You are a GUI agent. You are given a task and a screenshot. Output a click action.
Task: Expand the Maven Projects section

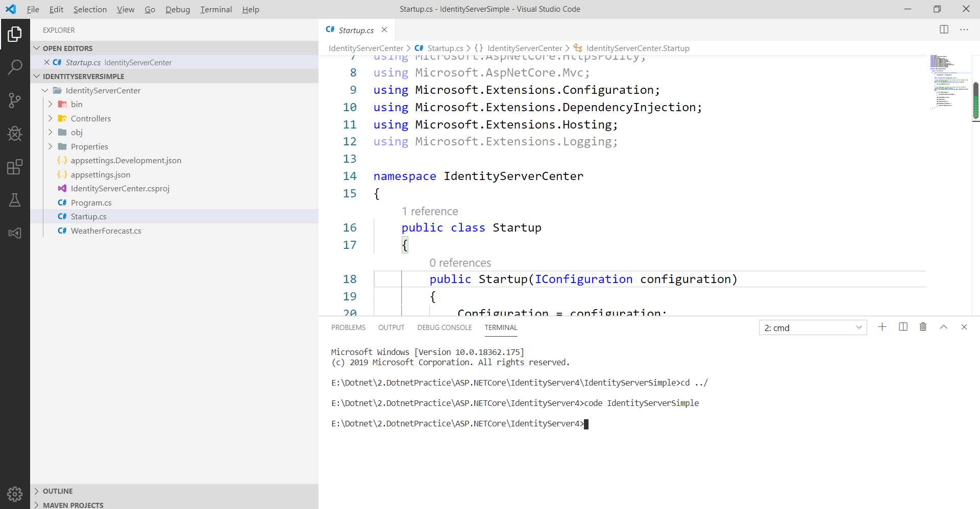pyautogui.click(x=36, y=505)
